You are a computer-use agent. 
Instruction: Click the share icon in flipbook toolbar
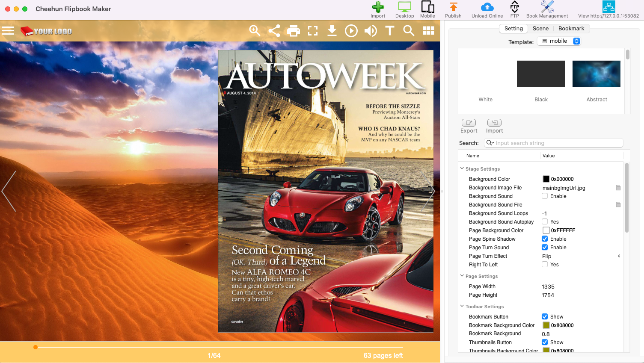(x=274, y=31)
